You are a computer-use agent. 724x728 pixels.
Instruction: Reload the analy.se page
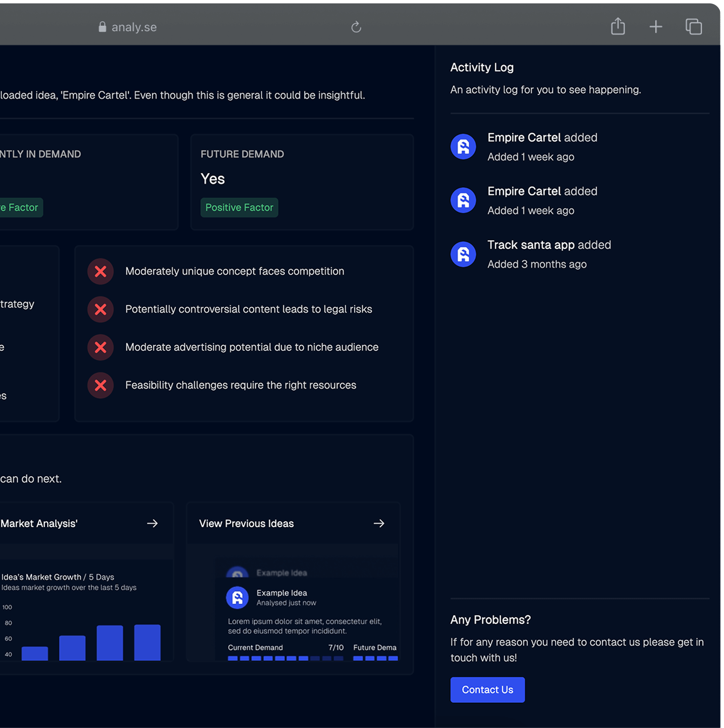pos(356,26)
